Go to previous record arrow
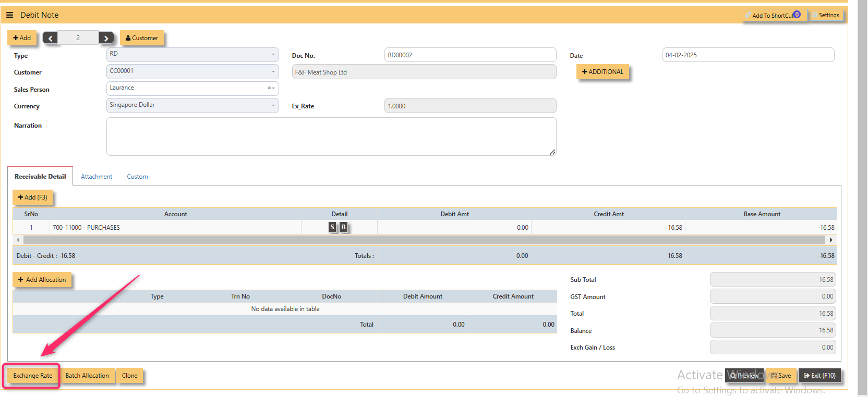Image resolution: width=868 pixels, height=397 pixels. [x=50, y=38]
